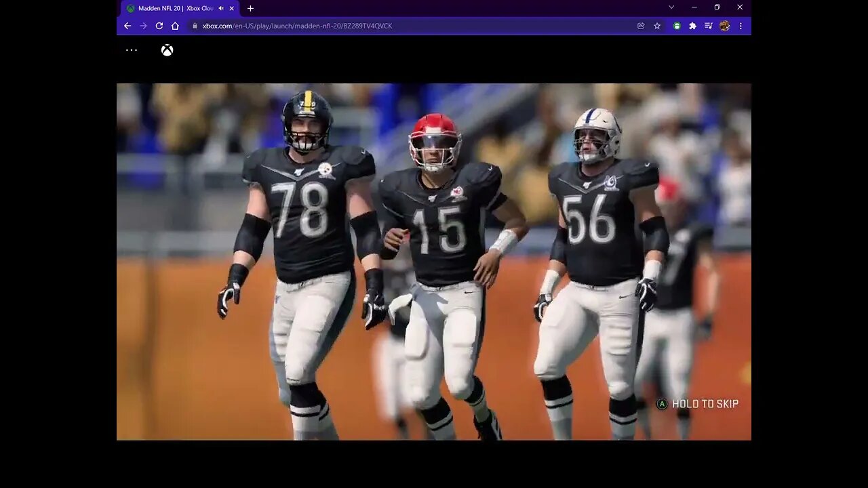Share this page via share icon

(x=641, y=26)
